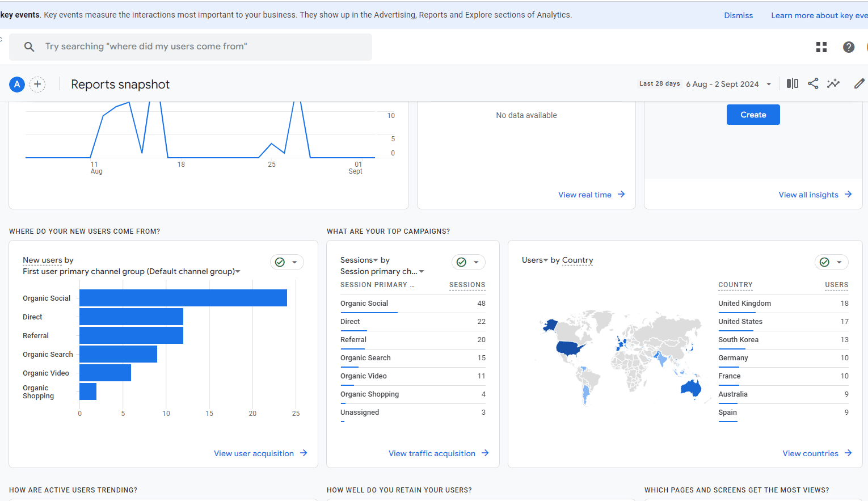Screen dimensions: 868x501
Task: Open Learn more about key events link
Action: 819,15
